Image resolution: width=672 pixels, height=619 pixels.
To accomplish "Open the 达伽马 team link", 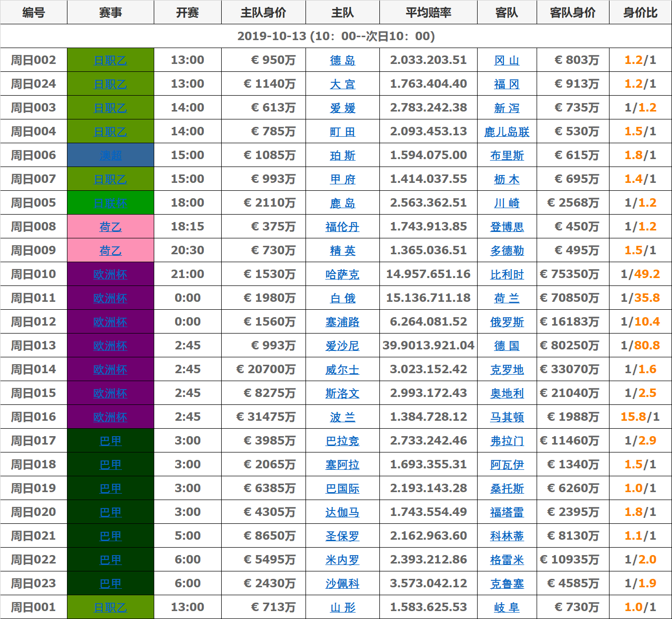I will point(343,512).
